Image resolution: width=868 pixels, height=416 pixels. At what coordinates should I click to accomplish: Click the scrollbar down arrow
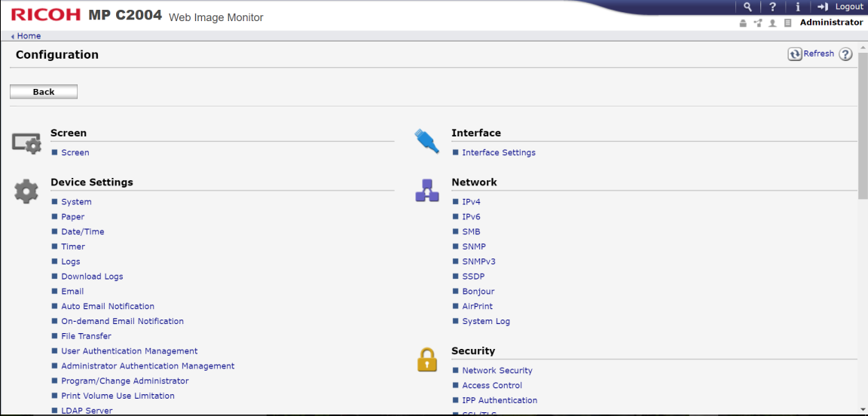coord(863,409)
